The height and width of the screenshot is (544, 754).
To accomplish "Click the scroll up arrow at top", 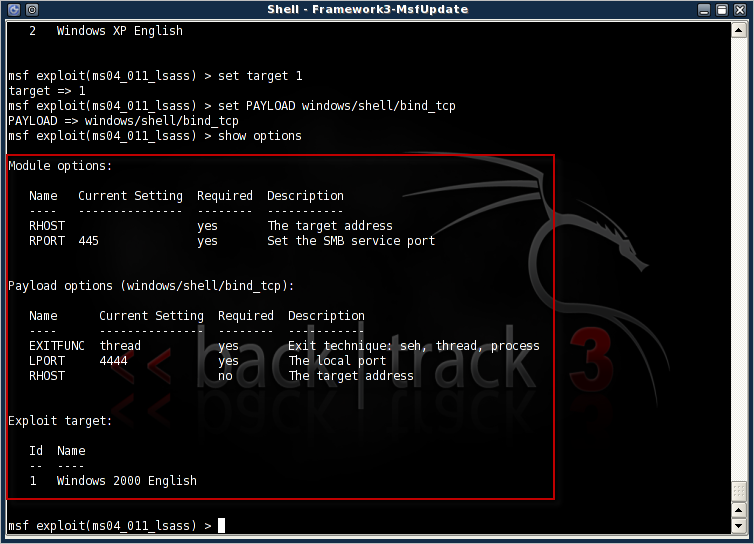I will [739, 30].
